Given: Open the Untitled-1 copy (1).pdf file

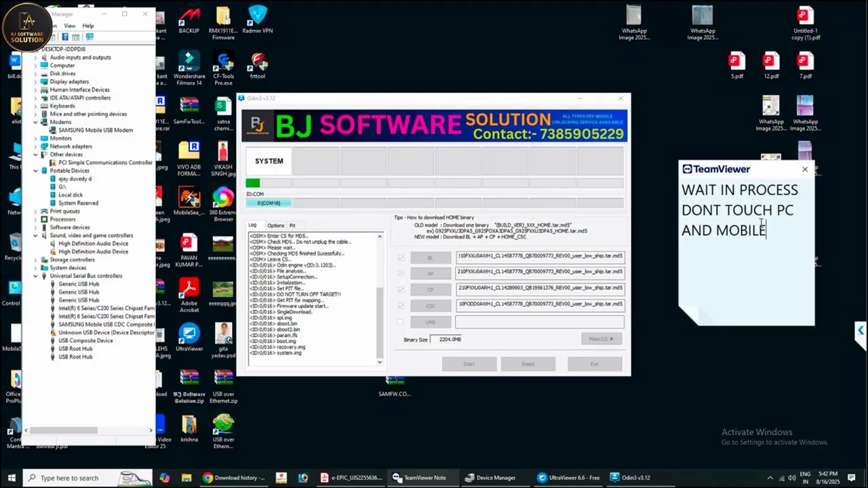Looking at the screenshot, I should 805,23.
